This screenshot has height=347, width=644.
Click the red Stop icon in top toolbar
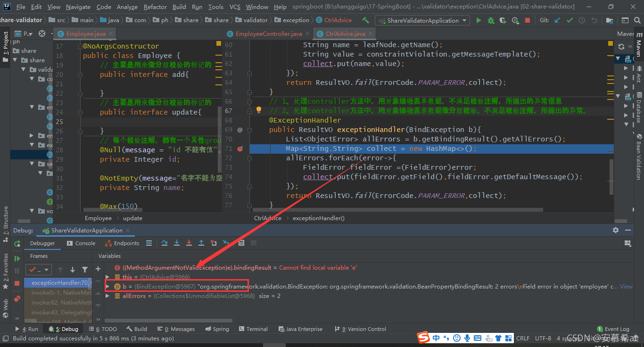528,20
